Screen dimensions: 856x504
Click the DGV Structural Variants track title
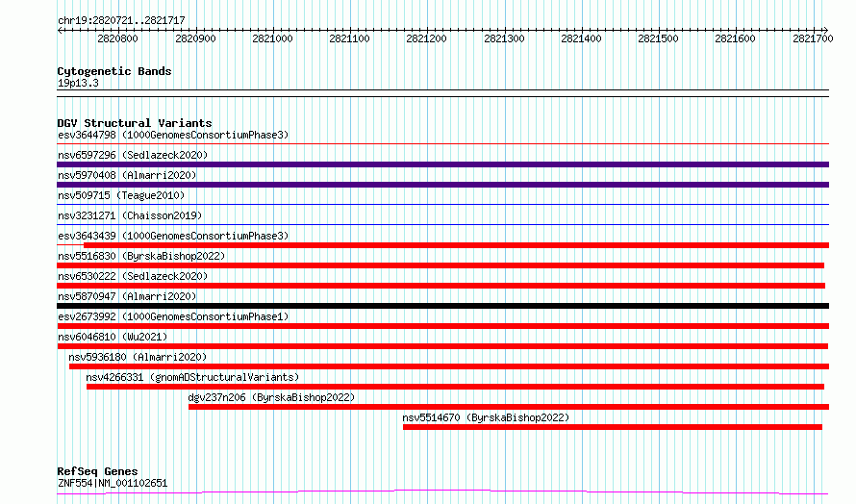[135, 123]
